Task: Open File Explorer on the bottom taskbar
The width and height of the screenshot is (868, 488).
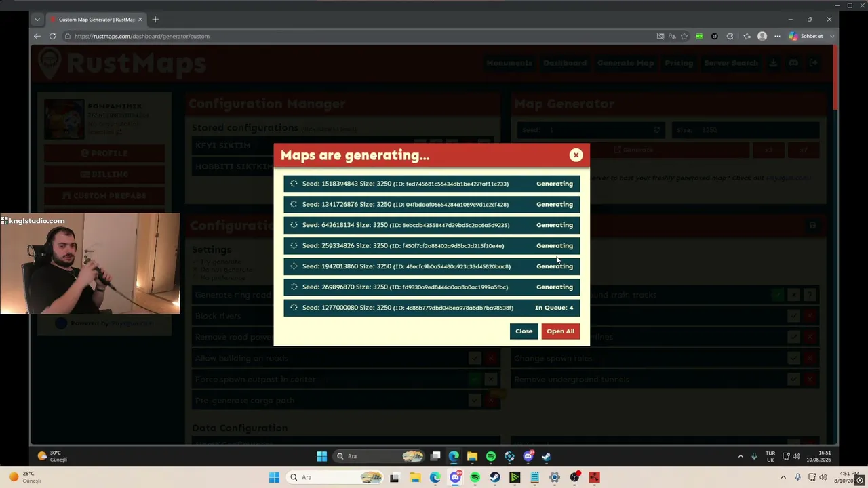Action: (415, 477)
